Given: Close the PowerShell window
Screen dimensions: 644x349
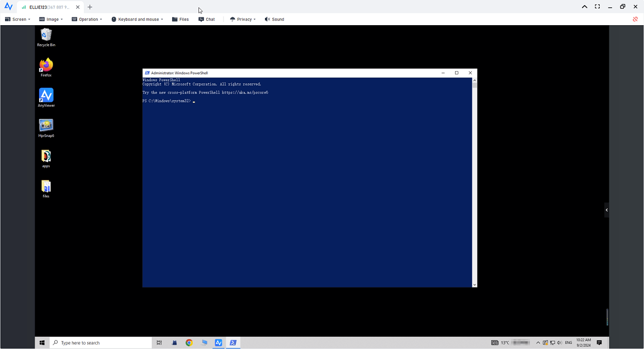Looking at the screenshot, I should tap(470, 73).
